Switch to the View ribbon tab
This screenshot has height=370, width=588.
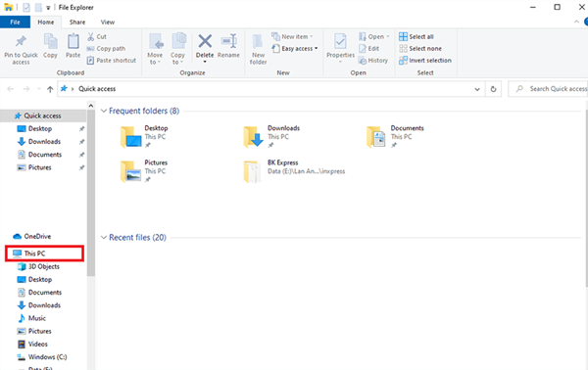click(108, 23)
